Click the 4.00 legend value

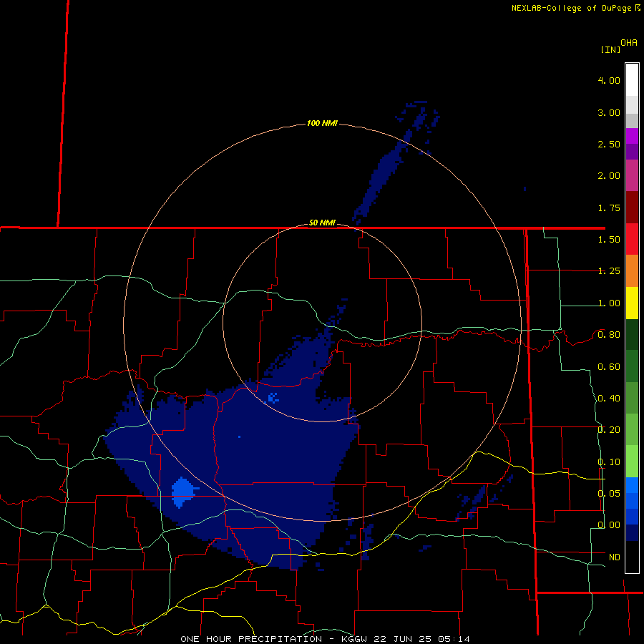[609, 80]
